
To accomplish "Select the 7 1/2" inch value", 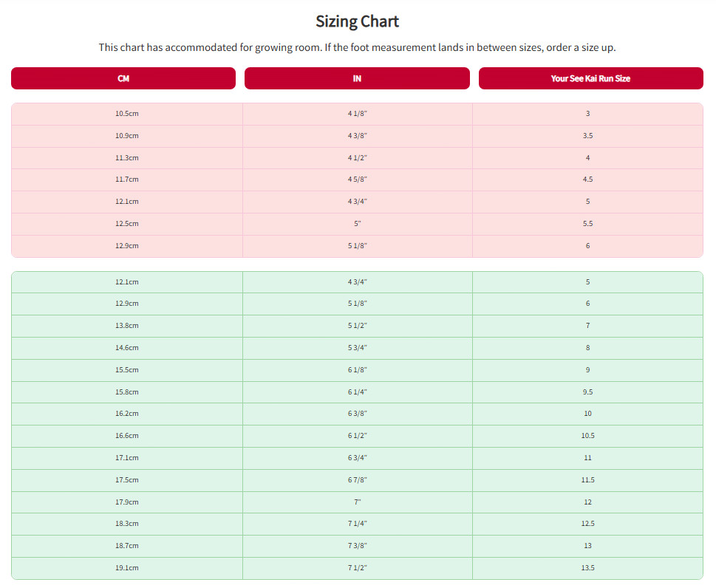I will coord(358,568).
